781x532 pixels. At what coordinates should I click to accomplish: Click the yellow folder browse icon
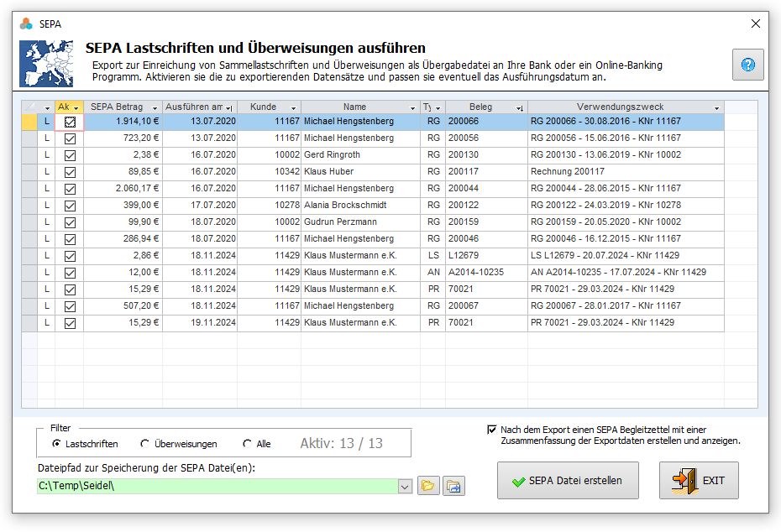pyautogui.click(x=427, y=486)
